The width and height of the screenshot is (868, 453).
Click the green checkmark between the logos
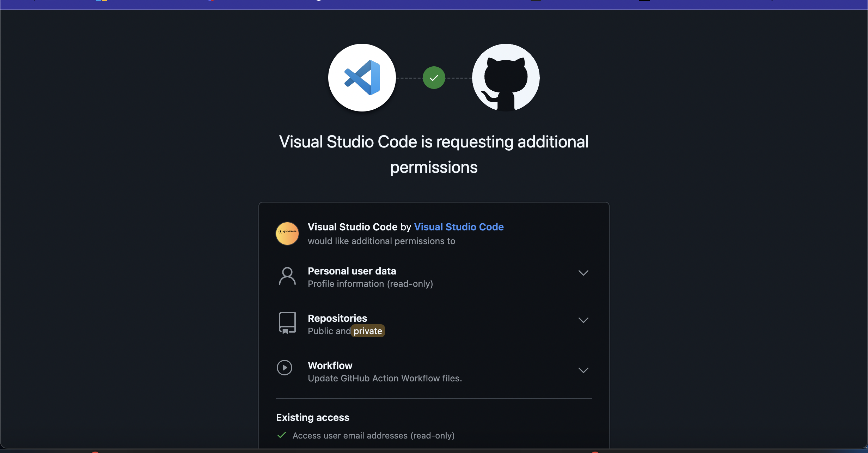(x=434, y=78)
